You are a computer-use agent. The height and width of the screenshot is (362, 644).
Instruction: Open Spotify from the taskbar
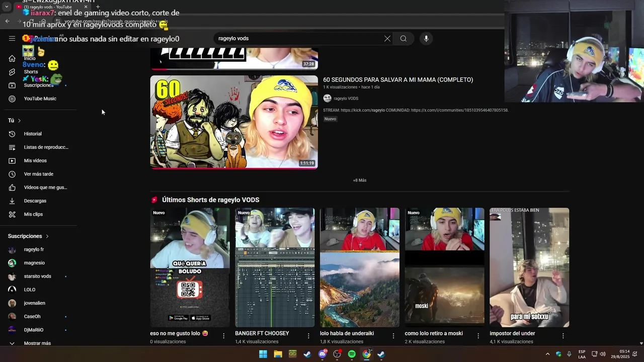click(352, 354)
